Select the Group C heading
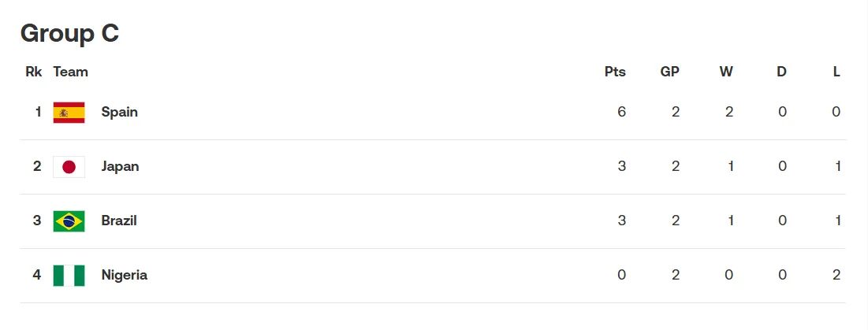Screen dimensions: 868x330 [69, 34]
